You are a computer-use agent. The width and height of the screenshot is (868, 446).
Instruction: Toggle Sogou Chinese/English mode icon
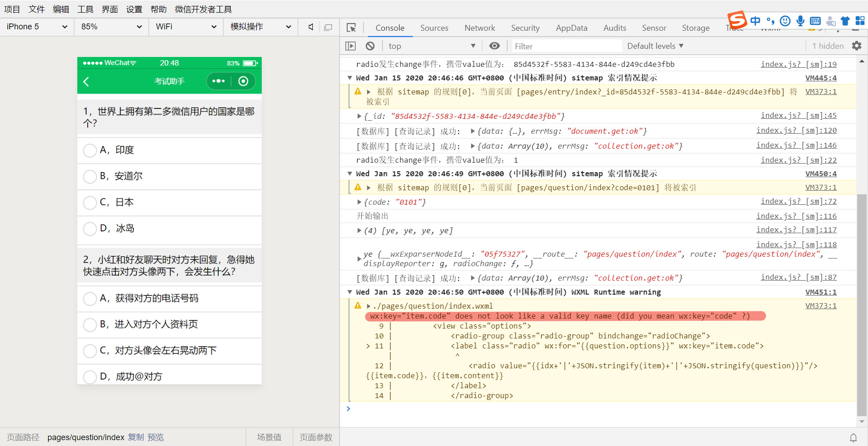click(x=755, y=21)
